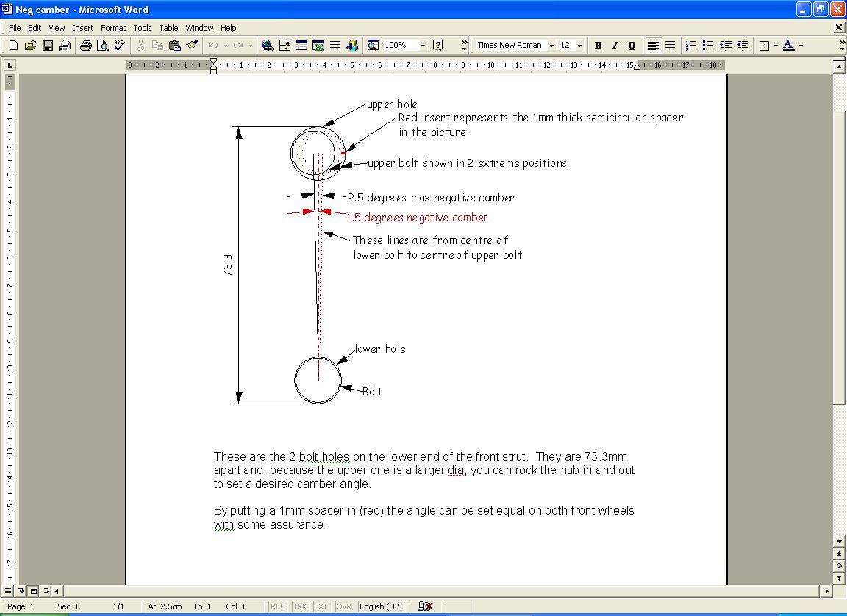Toggle Bold formatting
Viewport: 847px width, 616px height.
[x=598, y=46]
